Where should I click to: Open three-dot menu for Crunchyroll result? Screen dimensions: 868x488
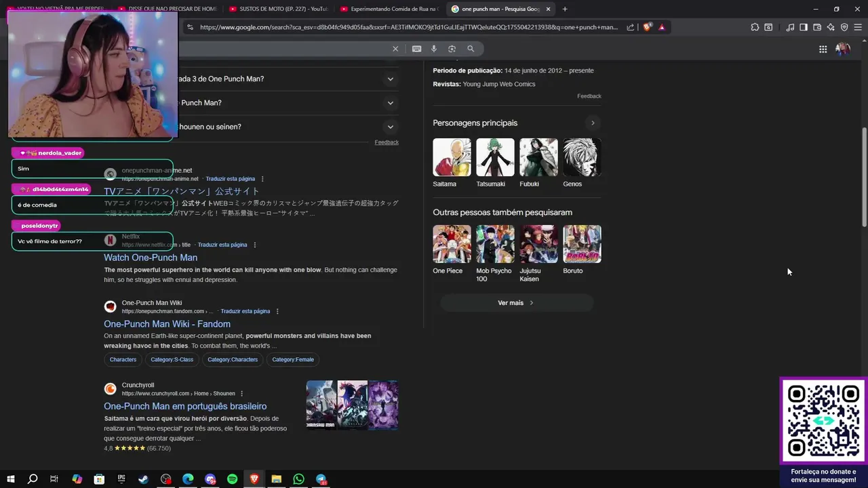click(241, 393)
